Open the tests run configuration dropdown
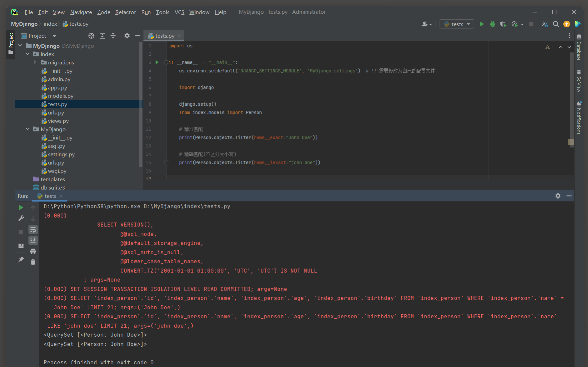 tap(457, 24)
